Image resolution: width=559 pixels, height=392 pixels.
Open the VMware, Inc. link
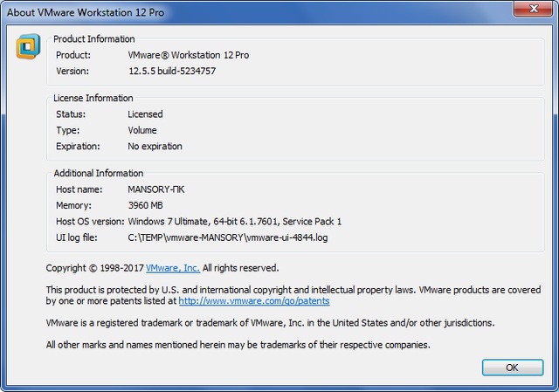(x=173, y=268)
